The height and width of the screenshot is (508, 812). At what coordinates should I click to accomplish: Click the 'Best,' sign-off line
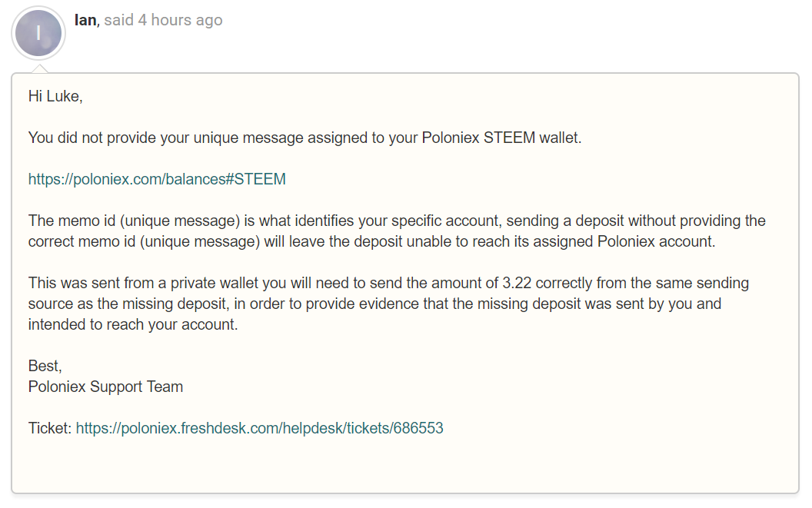click(x=44, y=366)
